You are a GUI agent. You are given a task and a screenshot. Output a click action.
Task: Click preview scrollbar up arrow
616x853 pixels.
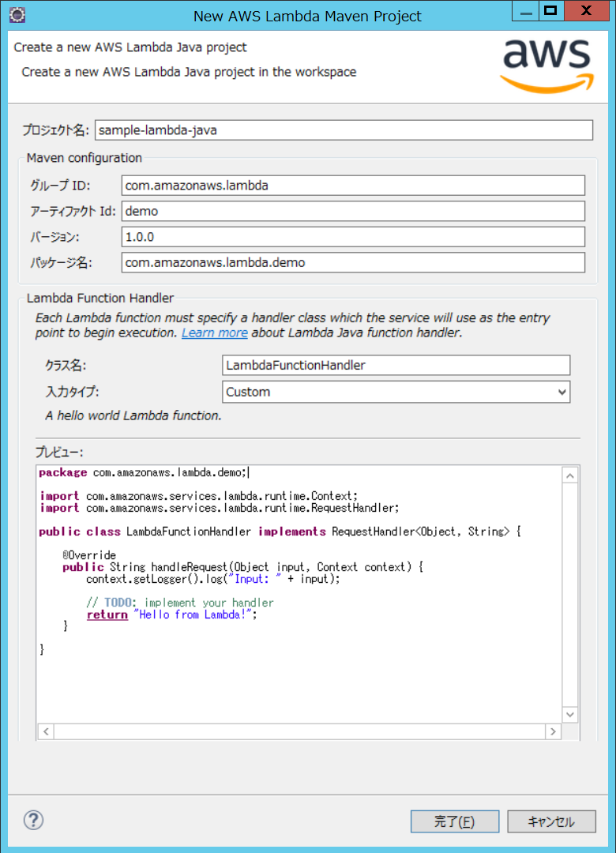[569, 476]
